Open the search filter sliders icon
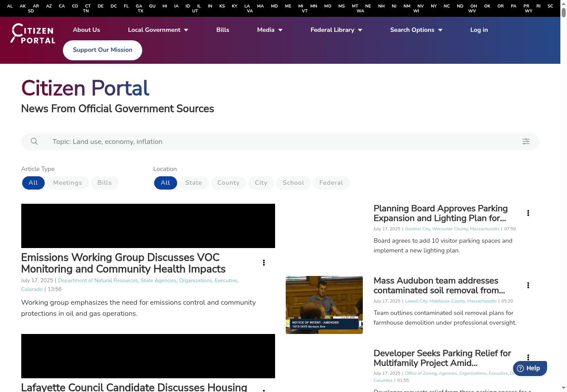This screenshot has height=392, width=567. point(526,141)
